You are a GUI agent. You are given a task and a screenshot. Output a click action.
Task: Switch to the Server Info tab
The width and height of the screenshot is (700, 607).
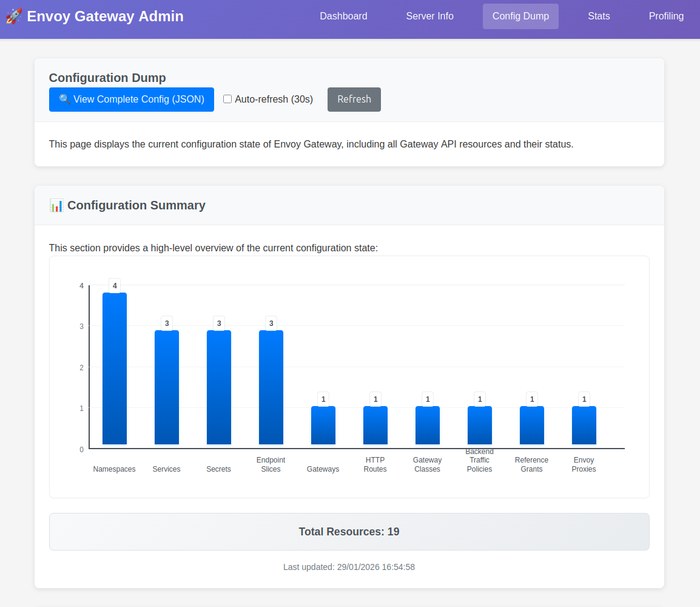429,16
